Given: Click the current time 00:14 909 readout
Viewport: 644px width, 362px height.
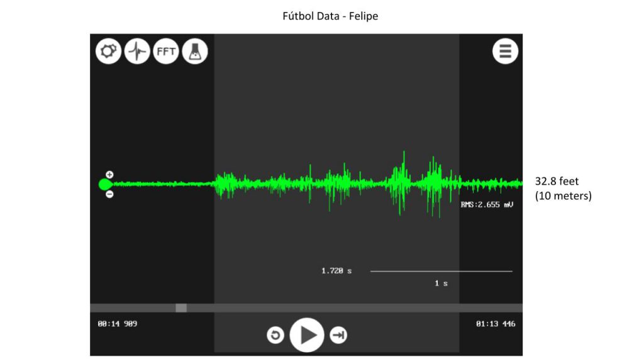Looking at the screenshot, I should tap(117, 324).
